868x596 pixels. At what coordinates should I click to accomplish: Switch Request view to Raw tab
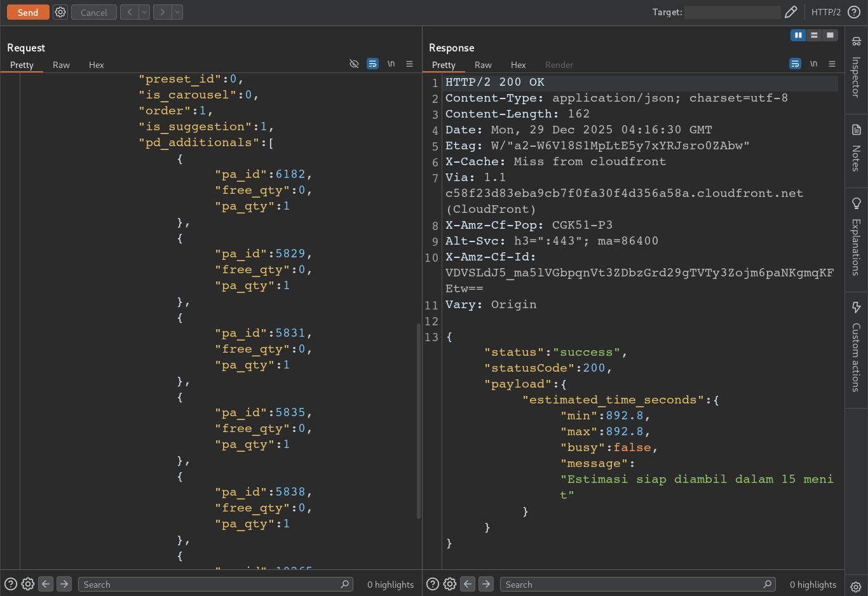click(61, 65)
